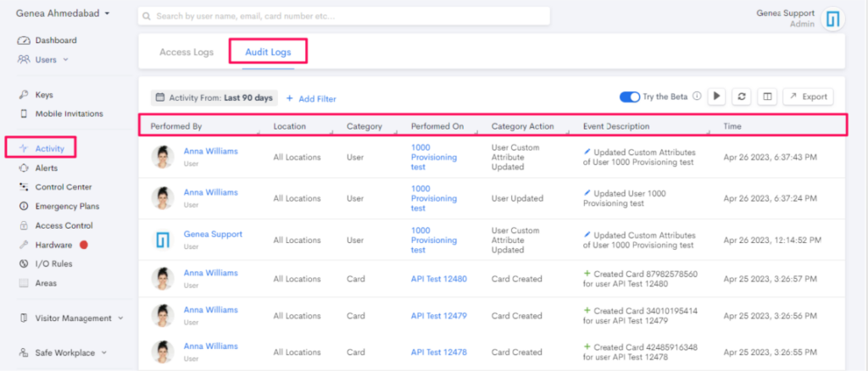
Task: Switch to the Access Logs tab
Action: (x=186, y=52)
